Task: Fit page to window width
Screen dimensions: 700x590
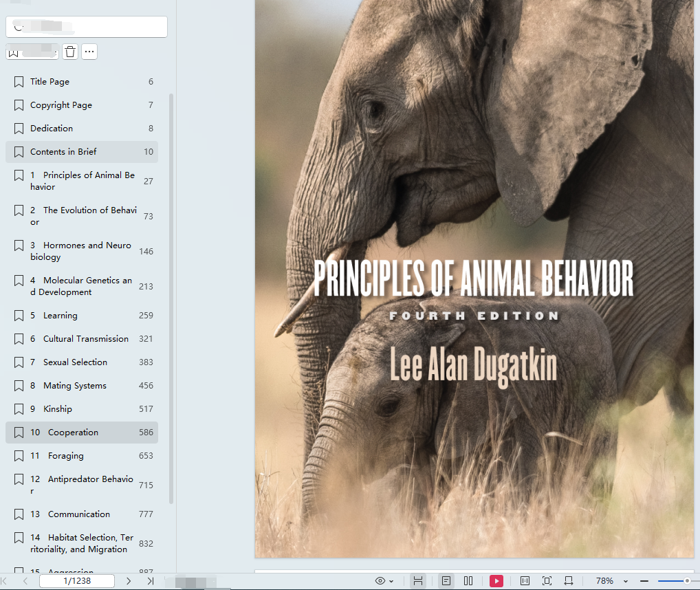Action: [569, 580]
